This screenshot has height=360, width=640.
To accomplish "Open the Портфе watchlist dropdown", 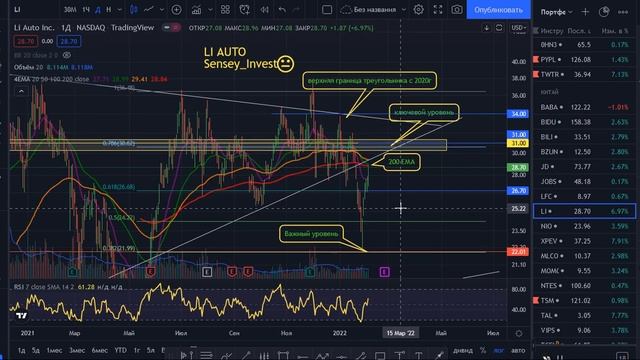I will [x=557, y=12].
